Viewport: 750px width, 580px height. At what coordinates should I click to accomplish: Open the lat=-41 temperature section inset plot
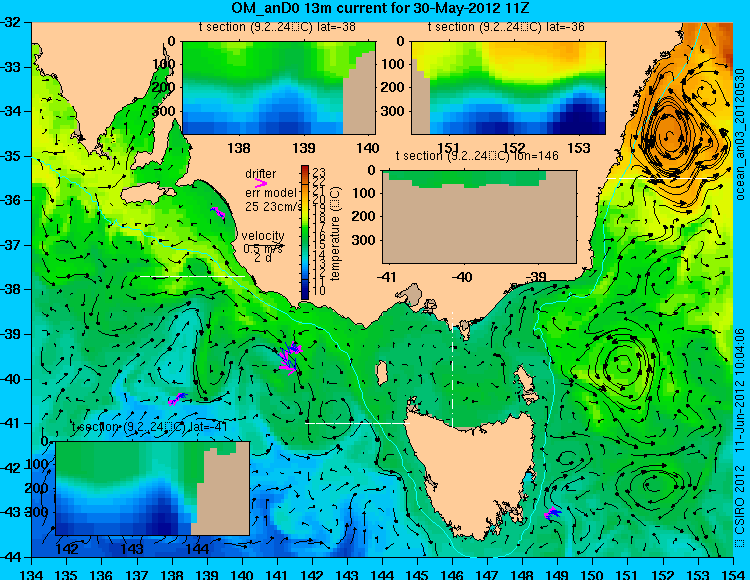[x=153, y=488]
